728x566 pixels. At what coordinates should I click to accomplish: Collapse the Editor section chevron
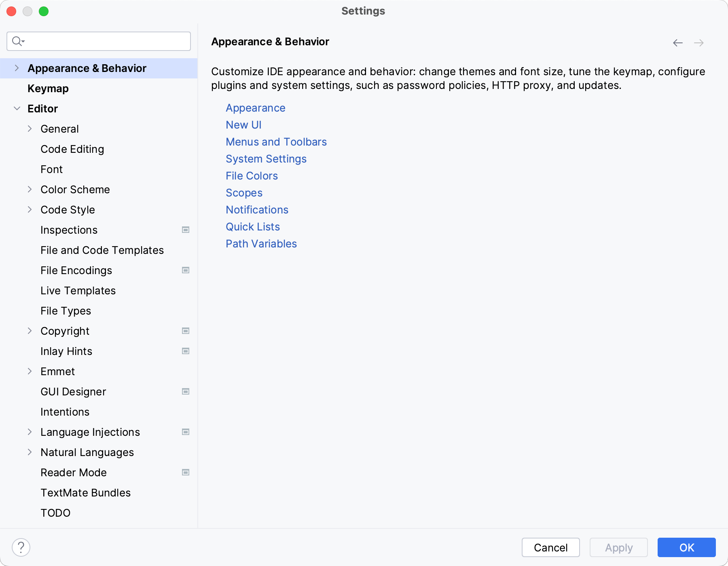(17, 109)
